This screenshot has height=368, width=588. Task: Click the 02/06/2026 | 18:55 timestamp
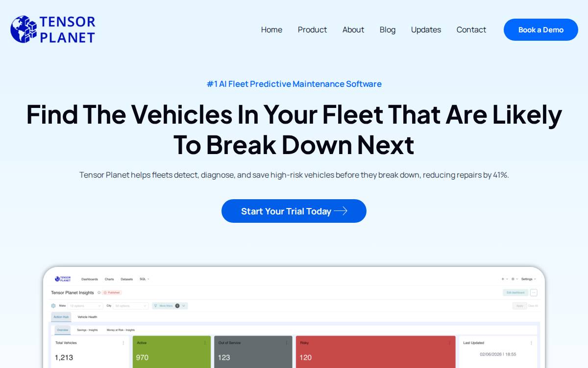click(x=498, y=354)
